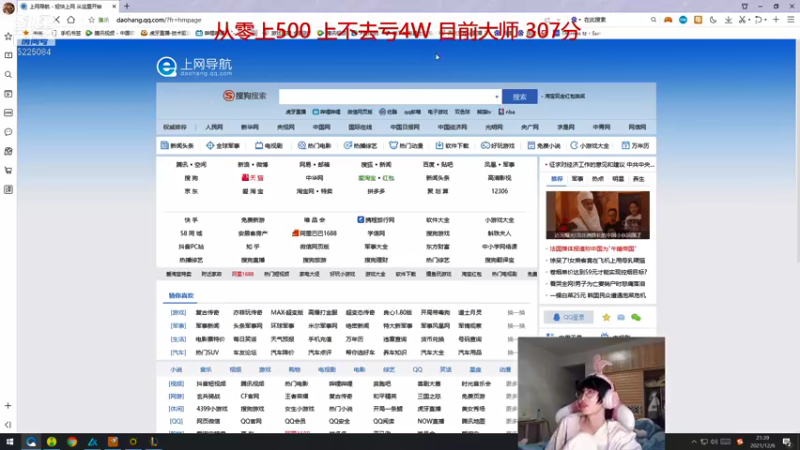800x450 pixels.
Task: Stop loading with the X button
Action: pyautogui.click(x=57, y=20)
